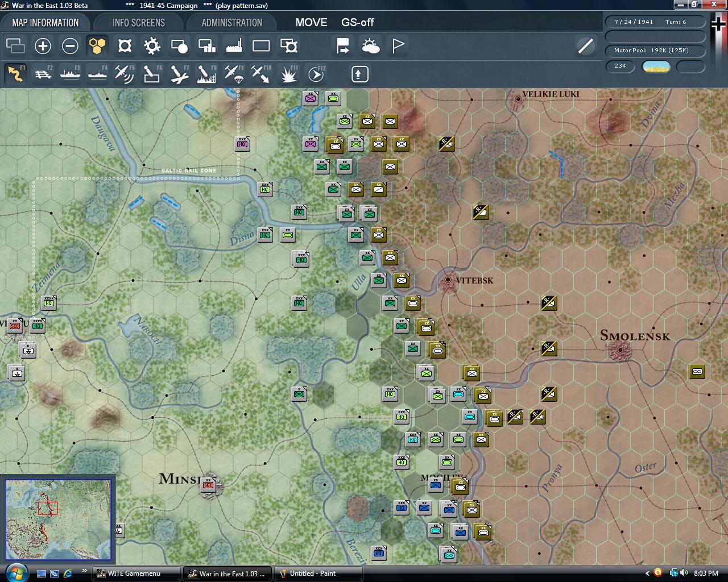The image size is (728, 582).
Task: Toggle the four-pointed enemy hex control icon
Action: coord(125,45)
